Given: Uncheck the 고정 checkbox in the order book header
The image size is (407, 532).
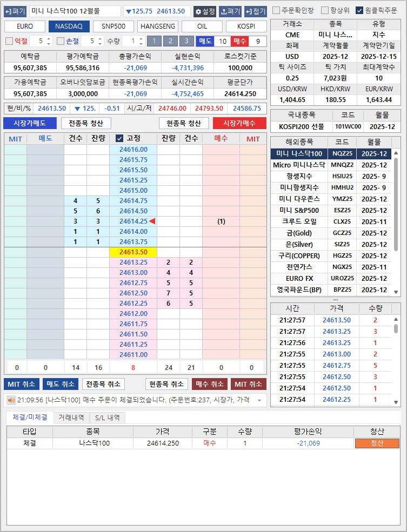Looking at the screenshot, I should pyautogui.click(x=119, y=138).
